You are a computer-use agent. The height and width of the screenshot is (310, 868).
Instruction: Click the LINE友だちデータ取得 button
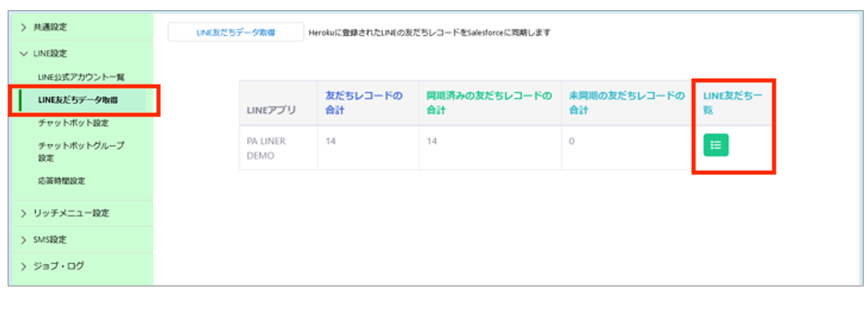click(236, 32)
